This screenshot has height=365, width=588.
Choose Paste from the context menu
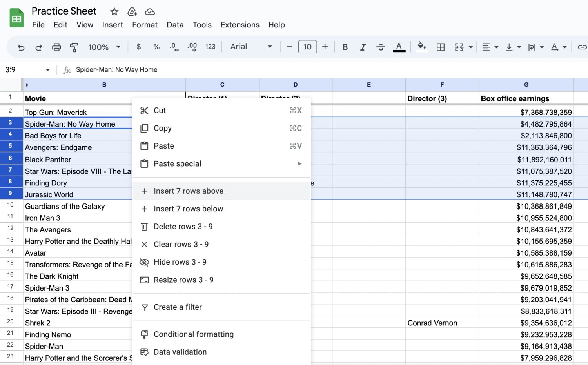(221, 146)
